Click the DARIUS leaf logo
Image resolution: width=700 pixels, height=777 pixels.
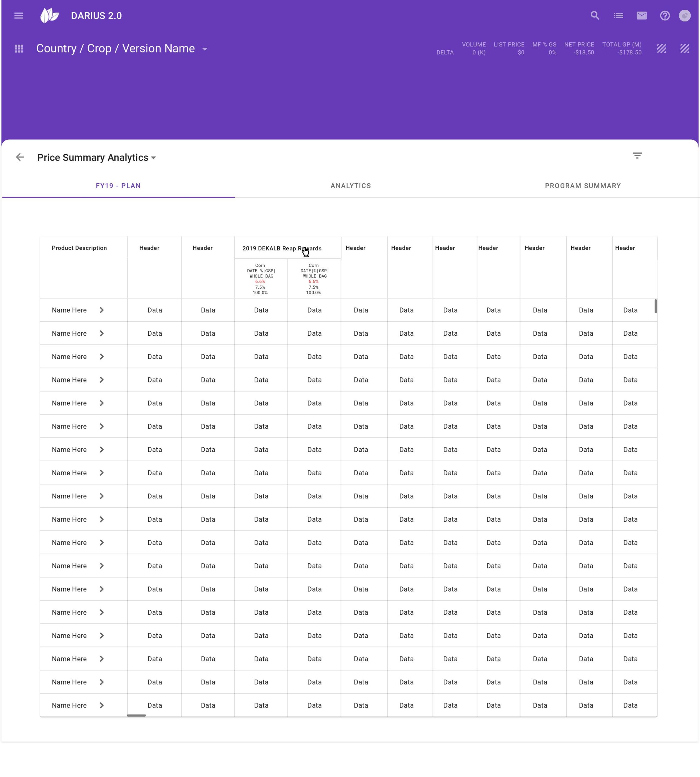(x=50, y=16)
